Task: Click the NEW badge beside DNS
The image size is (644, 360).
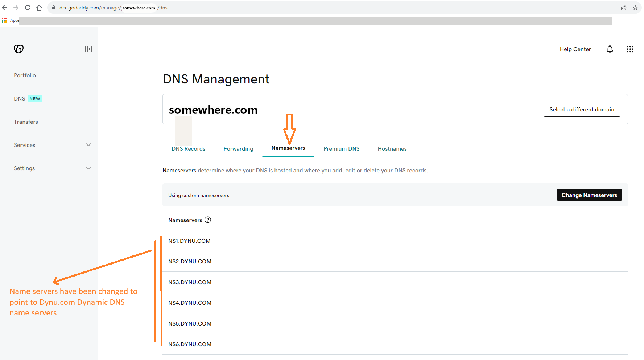Action: click(35, 99)
